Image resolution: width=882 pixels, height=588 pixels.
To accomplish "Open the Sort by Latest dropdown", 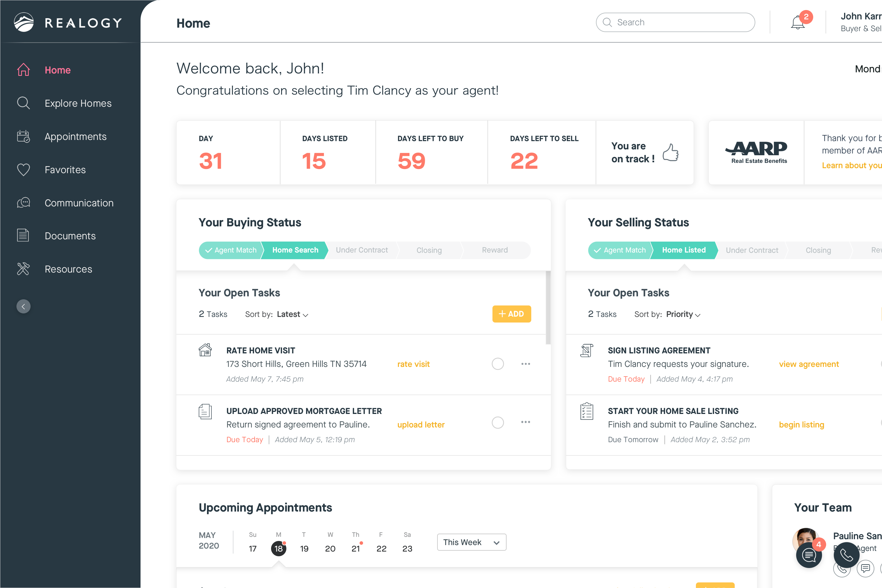I will 293,314.
